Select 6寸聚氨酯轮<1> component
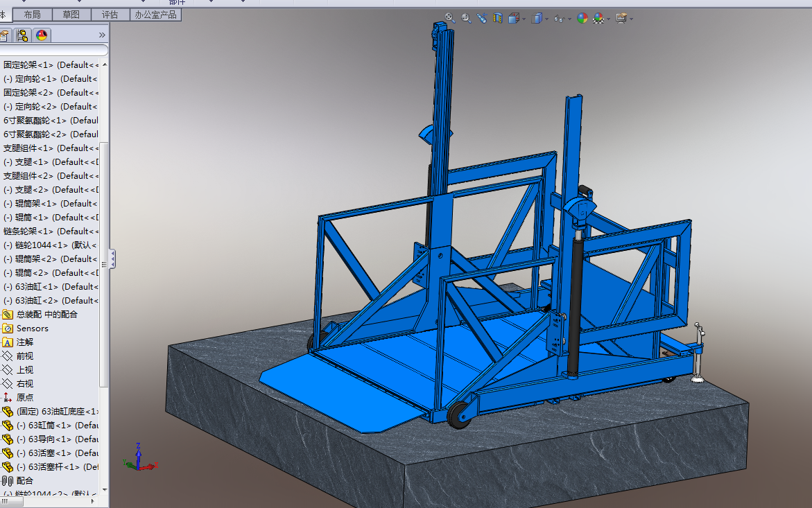 click(x=50, y=121)
